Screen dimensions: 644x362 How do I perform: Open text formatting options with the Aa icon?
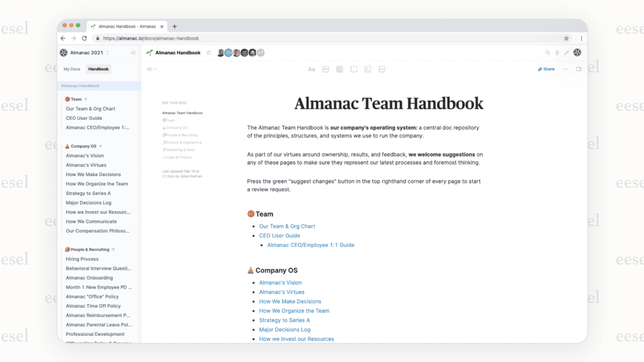pyautogui.click(x=311, y=69)
